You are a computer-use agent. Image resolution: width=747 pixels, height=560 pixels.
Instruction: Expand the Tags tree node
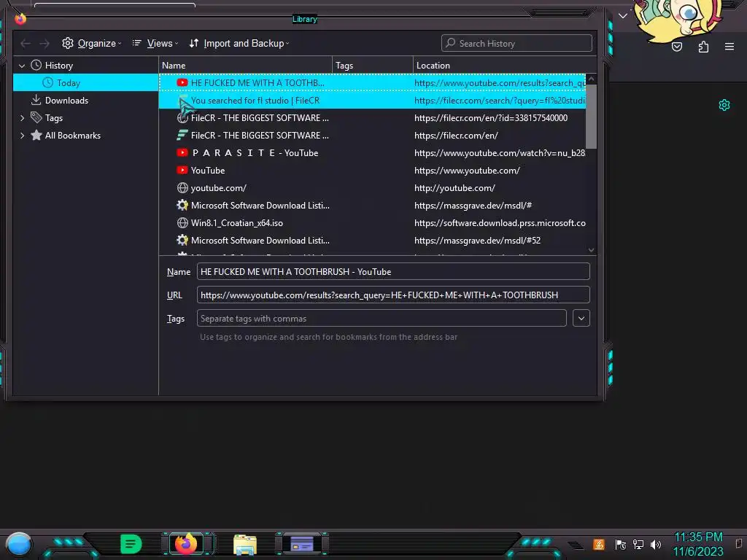(22, 118)
